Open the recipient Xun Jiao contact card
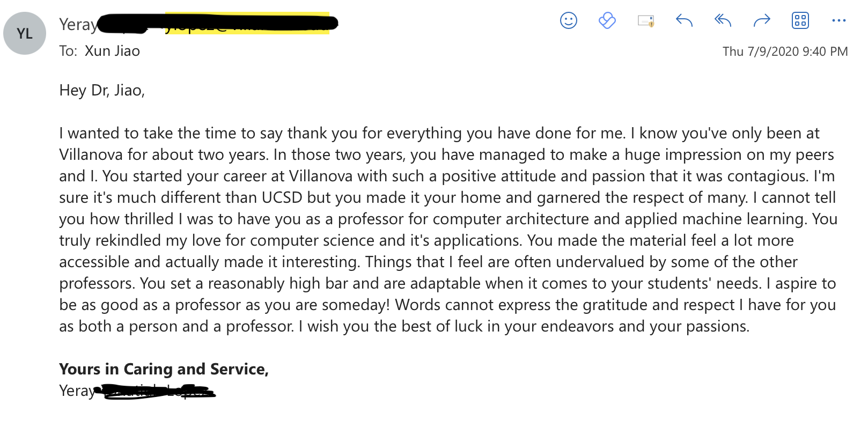The image size is (868, 427). click(x=112, y=51)
